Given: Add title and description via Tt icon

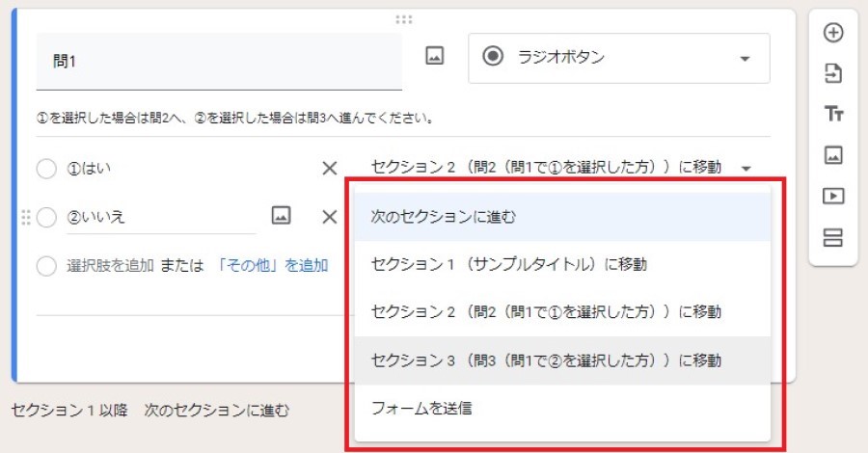Looking at the screenshot, I should pos(833,115).
